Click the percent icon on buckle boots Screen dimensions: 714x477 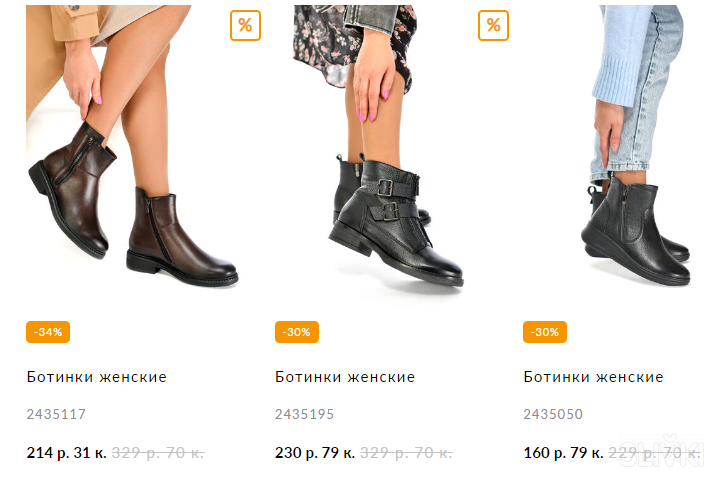point(493,25)
